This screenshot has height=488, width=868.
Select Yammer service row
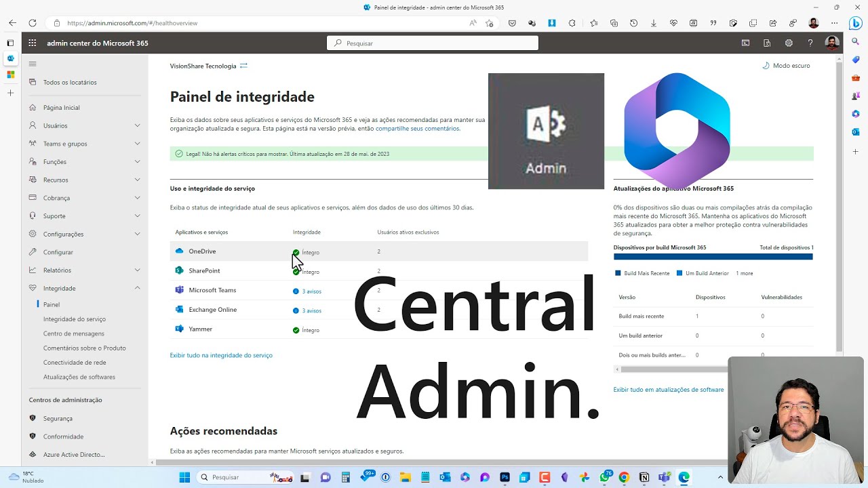click(379, 329)
